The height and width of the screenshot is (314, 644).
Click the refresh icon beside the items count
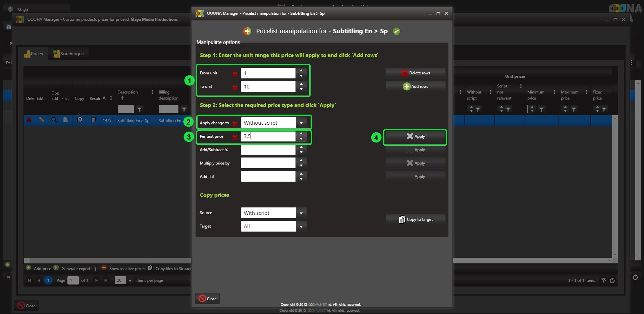612,280
